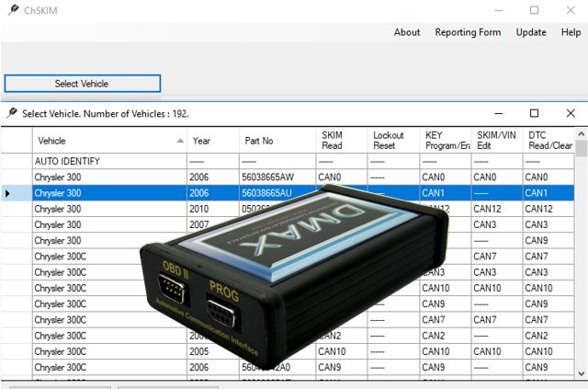Screen dimensions: 588x389
Task: Sort by the Year column header
Action: click(213, 141)
